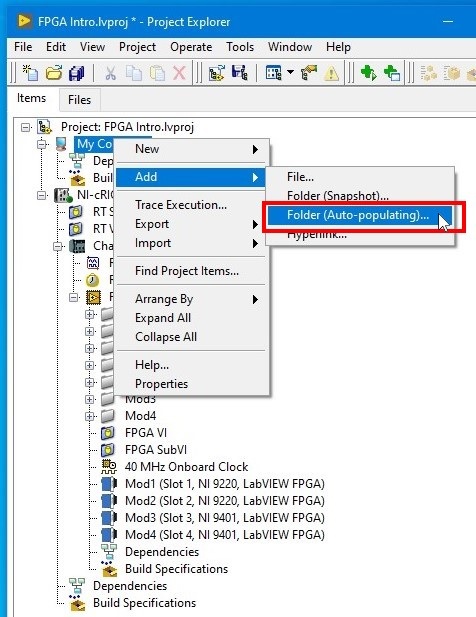Viewport: 476px width, 617px height.
Task: Select Mod3 (Slot 3, NI 9401) module item
Action: [x=225, y=518]
